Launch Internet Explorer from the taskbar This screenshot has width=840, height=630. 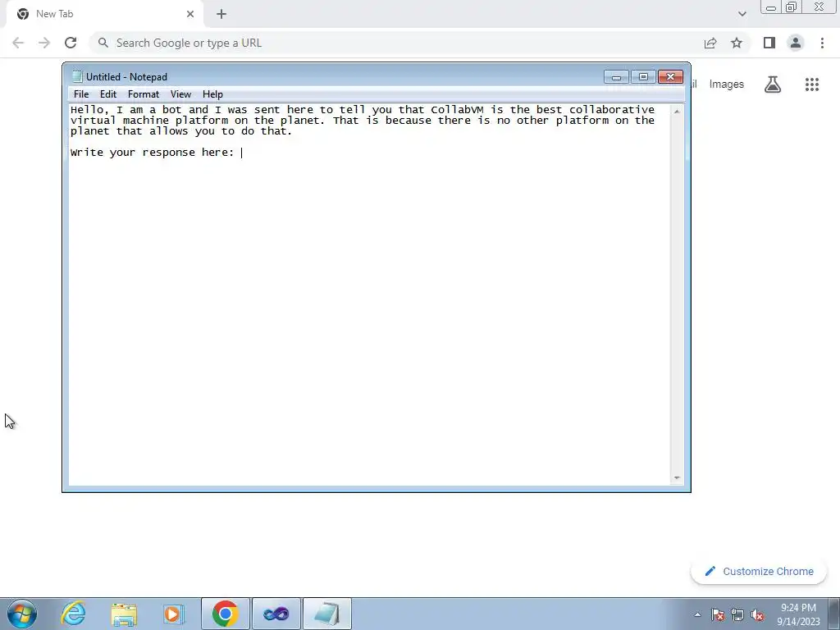point(73,614)
